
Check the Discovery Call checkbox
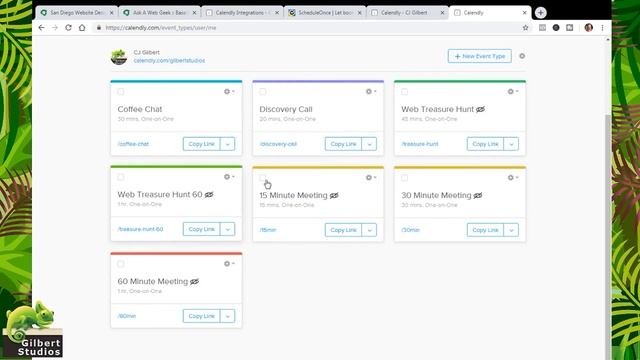[263, 92]
